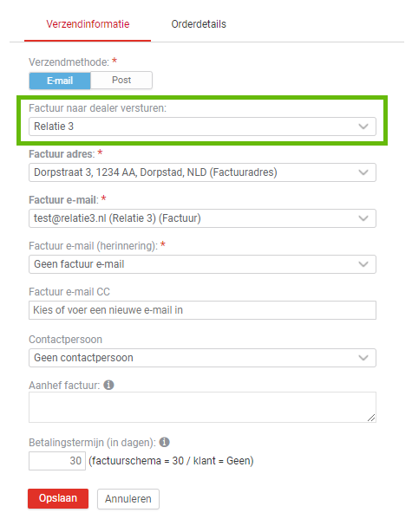Switch Verzendmethode to Post
This screenshot has height=532, width=412.
tap(121, 81)
